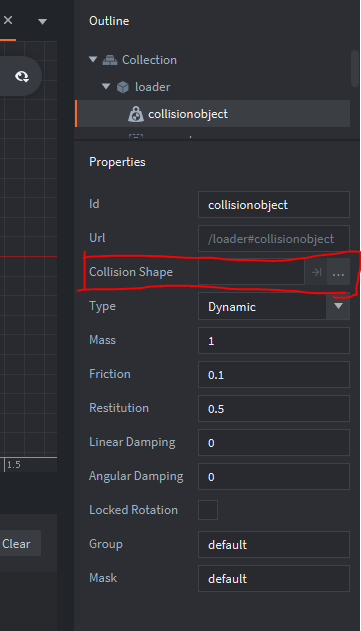
Task: Open the Collision Shape browse ellipsis button
Action: pyautogui.click(x=338, y=272)
